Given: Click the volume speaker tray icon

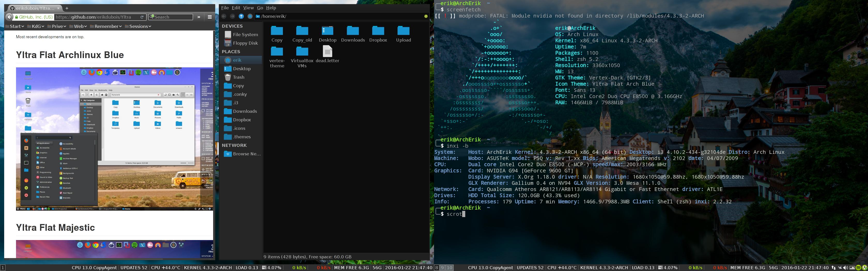Looking at the screenshot, I should coord(846,268).
